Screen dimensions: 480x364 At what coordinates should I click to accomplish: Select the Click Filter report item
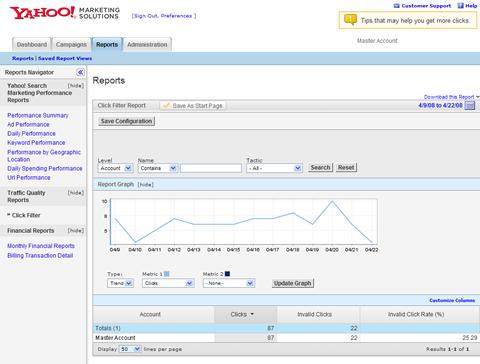click(26, 215)
